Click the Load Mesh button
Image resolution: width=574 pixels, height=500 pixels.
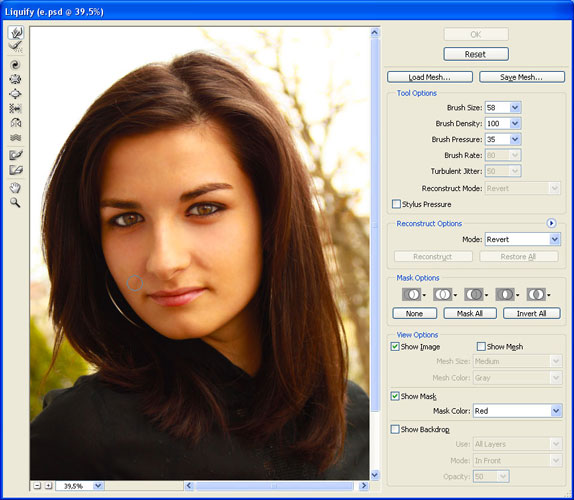coord(430,77)
